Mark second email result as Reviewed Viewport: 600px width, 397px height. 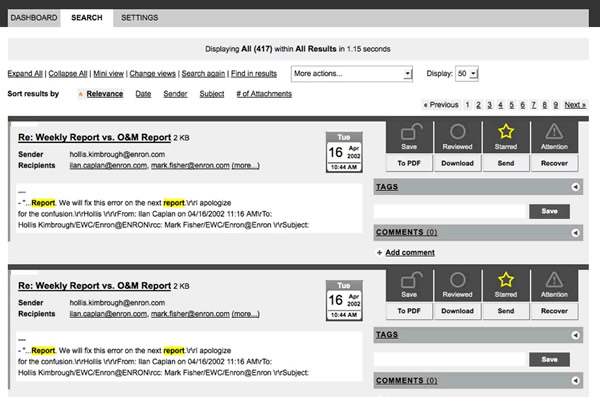[457, 285]
